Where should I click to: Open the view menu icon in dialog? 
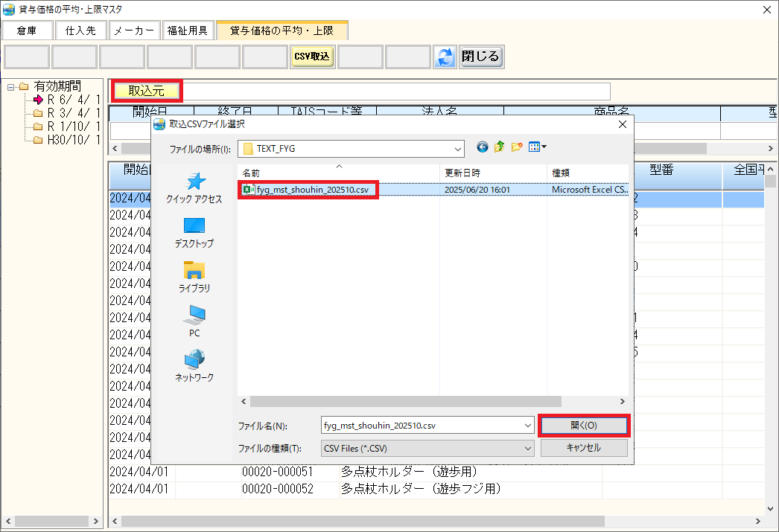(537, 147)
